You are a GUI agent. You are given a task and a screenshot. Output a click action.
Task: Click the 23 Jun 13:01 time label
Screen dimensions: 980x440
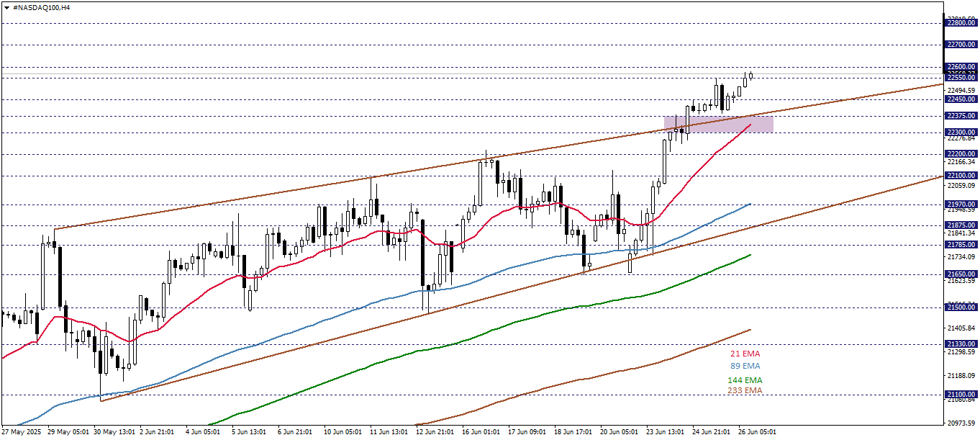667,432
